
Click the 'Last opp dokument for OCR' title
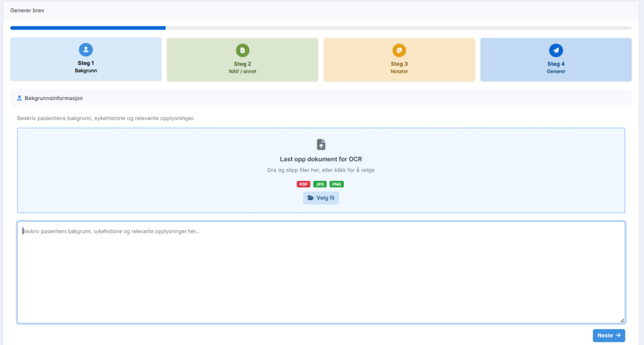[x=321, y=159]
